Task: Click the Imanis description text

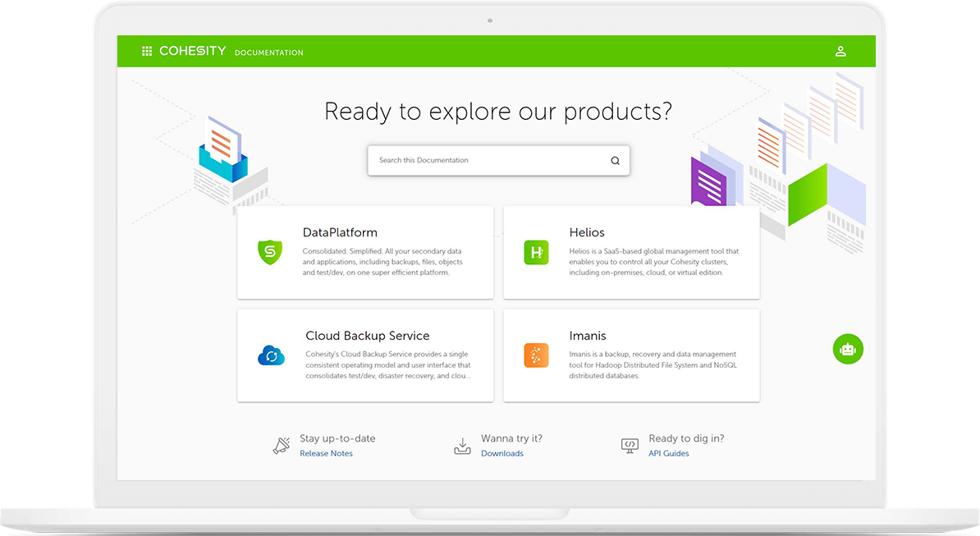Action: tap(653, 364)
